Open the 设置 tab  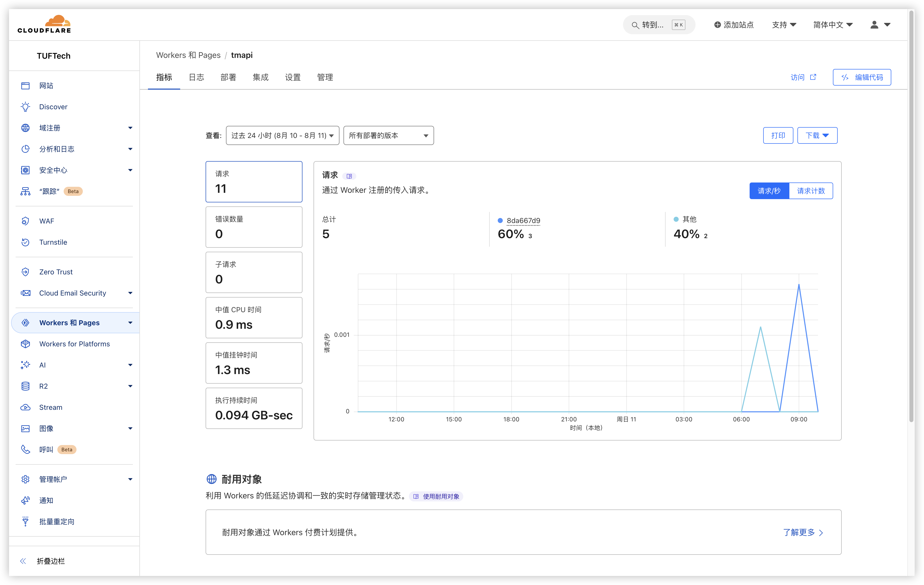coord(292,77)
